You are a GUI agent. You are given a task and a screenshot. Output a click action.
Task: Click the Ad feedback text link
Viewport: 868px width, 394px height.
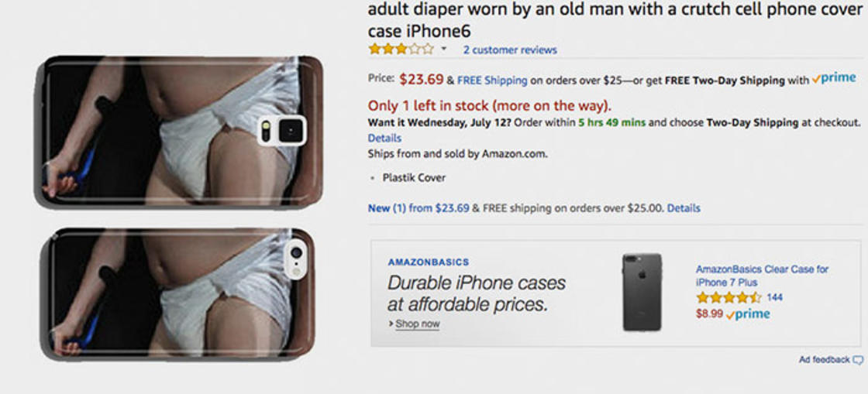[824, 360]
